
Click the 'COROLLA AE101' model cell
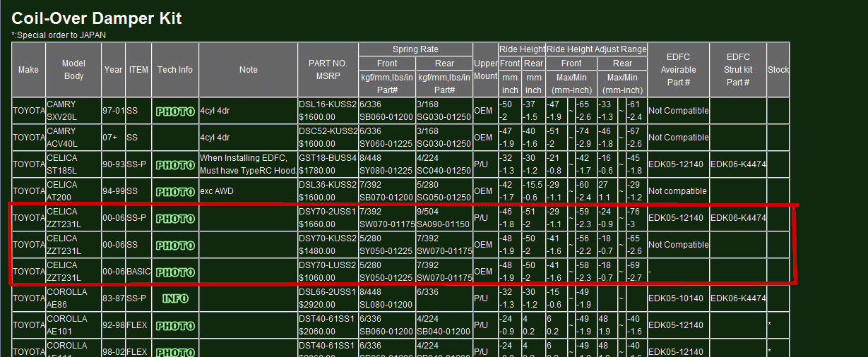pyautogui.click(x=73, y=325)
